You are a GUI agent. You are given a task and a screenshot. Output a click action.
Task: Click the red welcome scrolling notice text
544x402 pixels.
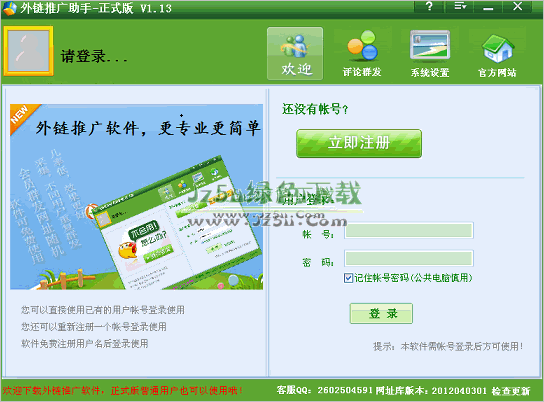pos(122,391)
